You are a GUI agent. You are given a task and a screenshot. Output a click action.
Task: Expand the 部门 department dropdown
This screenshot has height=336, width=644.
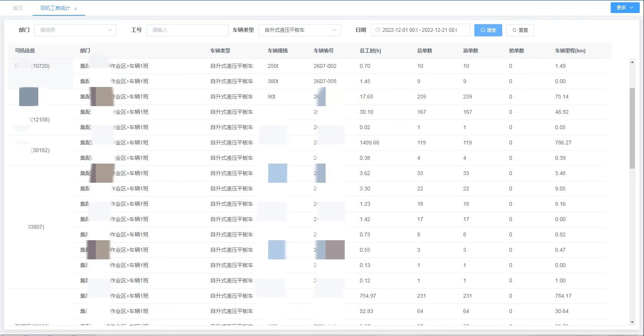pos(75,30)
